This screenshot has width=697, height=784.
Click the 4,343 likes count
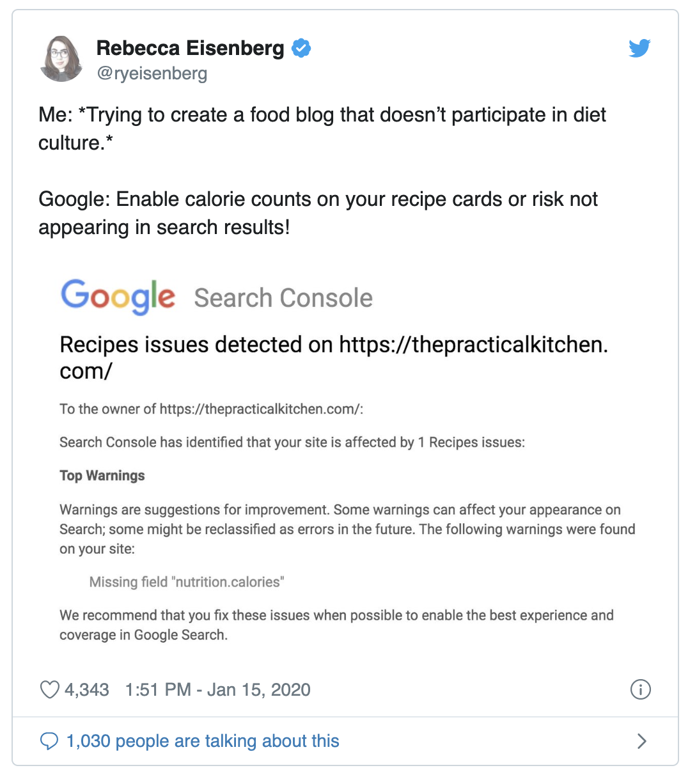coord(87,689)
